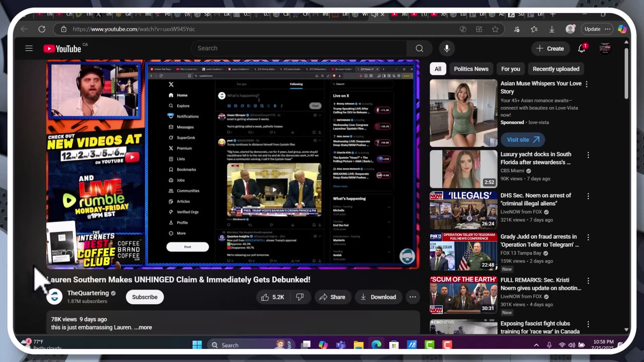Open the 'ILLEGALS' DHS video thumbnail
The width and height of the screenshot is (644, 362).
click(463, 210)
